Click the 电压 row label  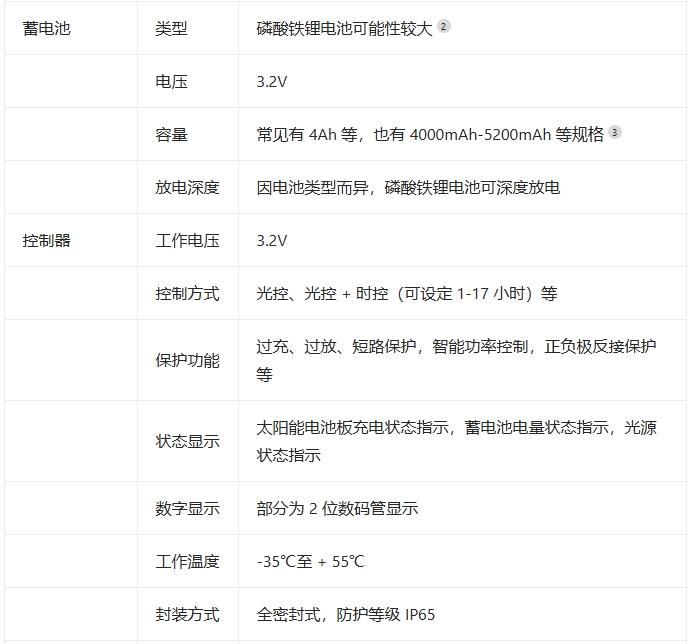171,81
